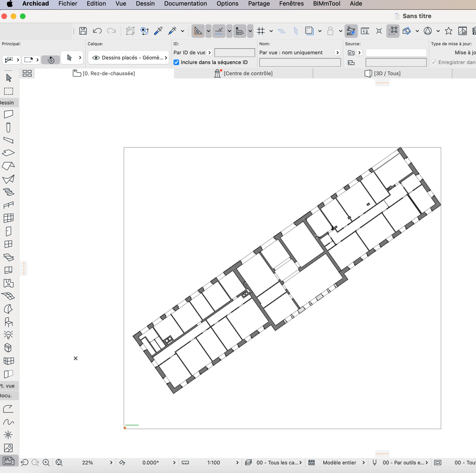Screen dimensions: 476x473
Task: Open the Favorites star icon
Action: (448, 31)
